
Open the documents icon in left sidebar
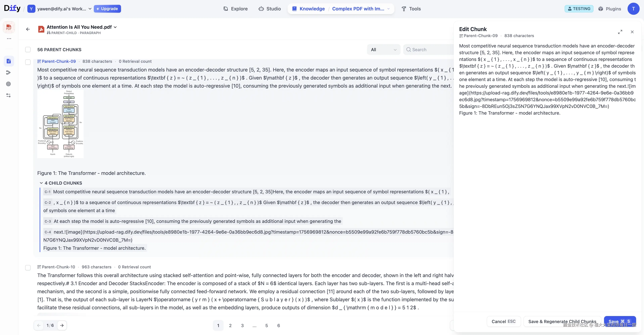9,61
